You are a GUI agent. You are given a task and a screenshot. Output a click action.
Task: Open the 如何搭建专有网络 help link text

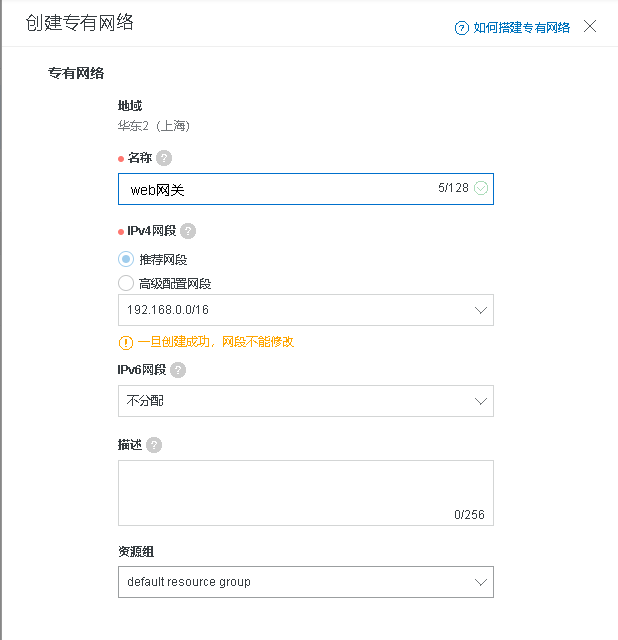tap(522, 28)
